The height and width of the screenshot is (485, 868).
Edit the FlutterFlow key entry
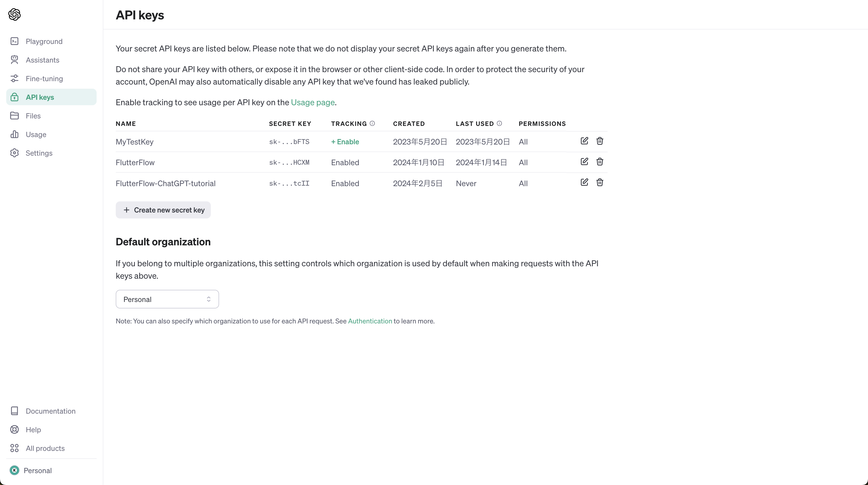pos(584,162)
